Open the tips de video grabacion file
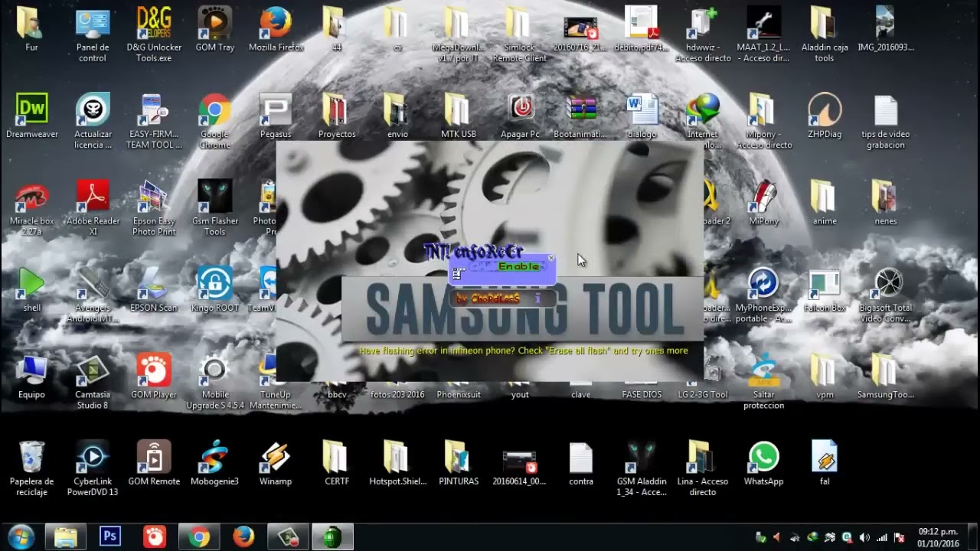This screenshot has height=551, width=980. tap(886, 122)
